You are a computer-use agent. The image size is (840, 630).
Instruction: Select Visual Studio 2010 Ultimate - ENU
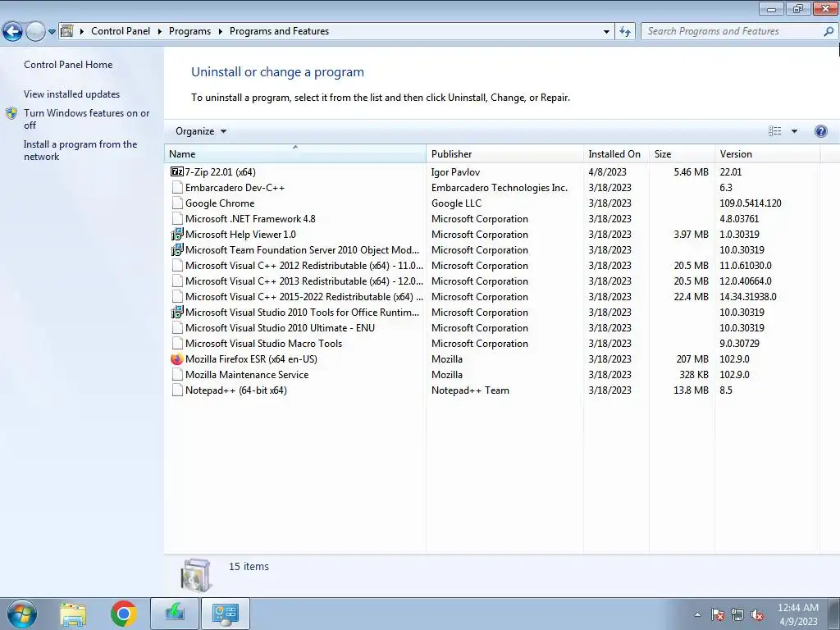(x=280, y=327)
